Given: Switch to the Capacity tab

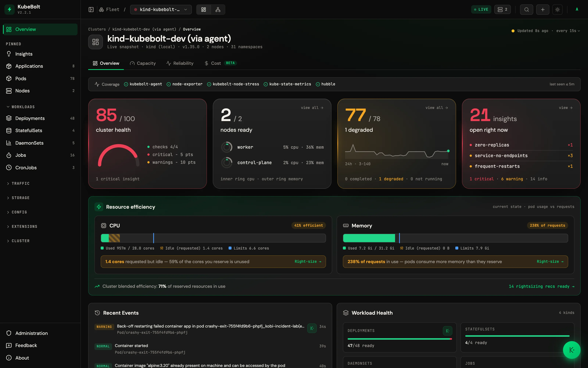Looking at the screenshot, I should click(x=143, y=63).
